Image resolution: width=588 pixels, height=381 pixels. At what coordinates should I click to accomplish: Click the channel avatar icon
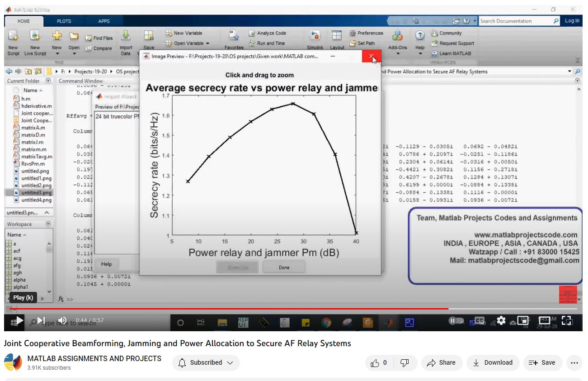click(x=13, y=362)
